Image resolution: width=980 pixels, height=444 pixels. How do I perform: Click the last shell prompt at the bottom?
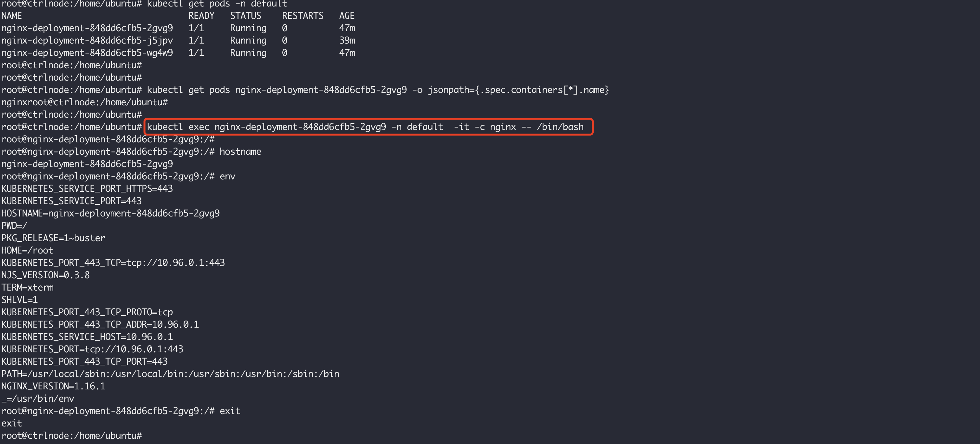click(71, 436)
